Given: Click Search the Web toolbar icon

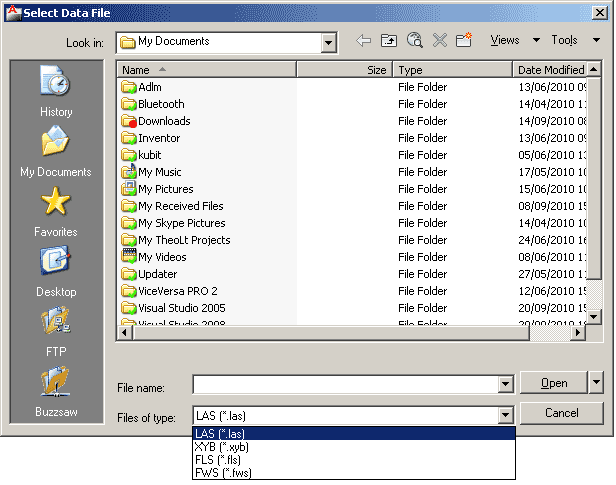Looking at the screenshot, I should (414, 40).
